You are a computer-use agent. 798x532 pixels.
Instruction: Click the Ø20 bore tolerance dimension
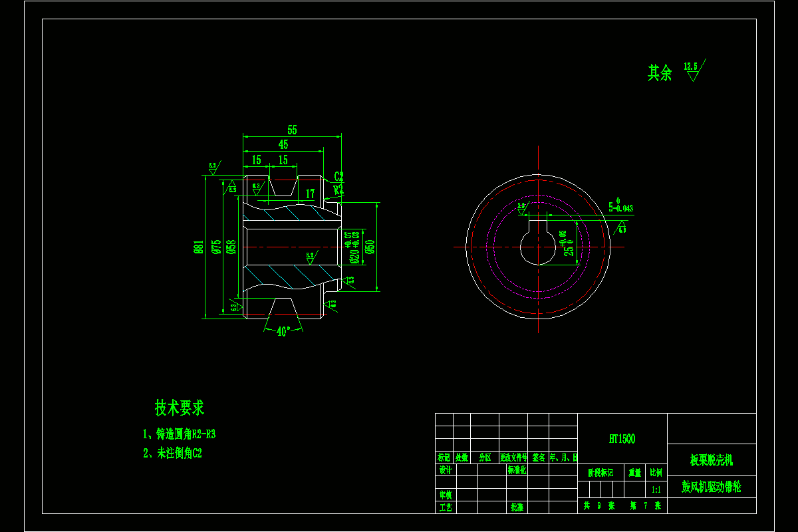pyautogui.click(x=352, y=246)
